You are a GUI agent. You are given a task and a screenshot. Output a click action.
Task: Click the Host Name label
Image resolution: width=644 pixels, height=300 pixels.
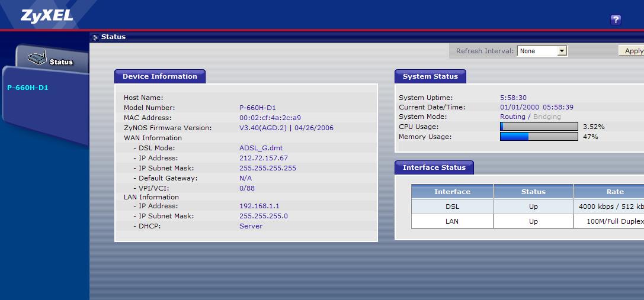(x=143, y=98)
